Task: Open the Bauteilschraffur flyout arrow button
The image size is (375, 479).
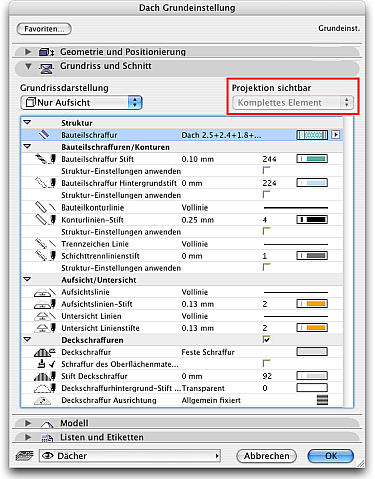Action: [x=336, y=135]
